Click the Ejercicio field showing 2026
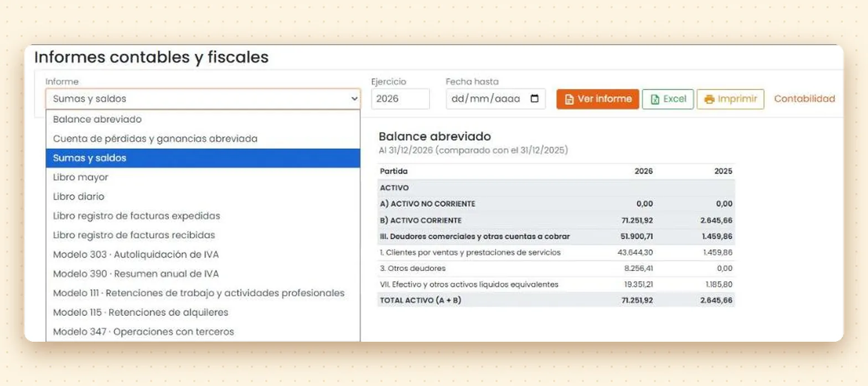Image resolution: width=868 pixels, height=386 pixels. click(x=400, y=99)
